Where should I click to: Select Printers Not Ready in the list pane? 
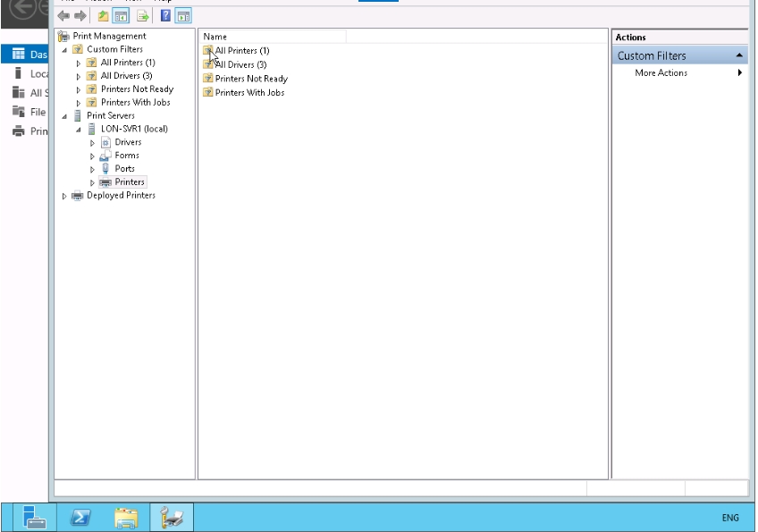(250, 79)
